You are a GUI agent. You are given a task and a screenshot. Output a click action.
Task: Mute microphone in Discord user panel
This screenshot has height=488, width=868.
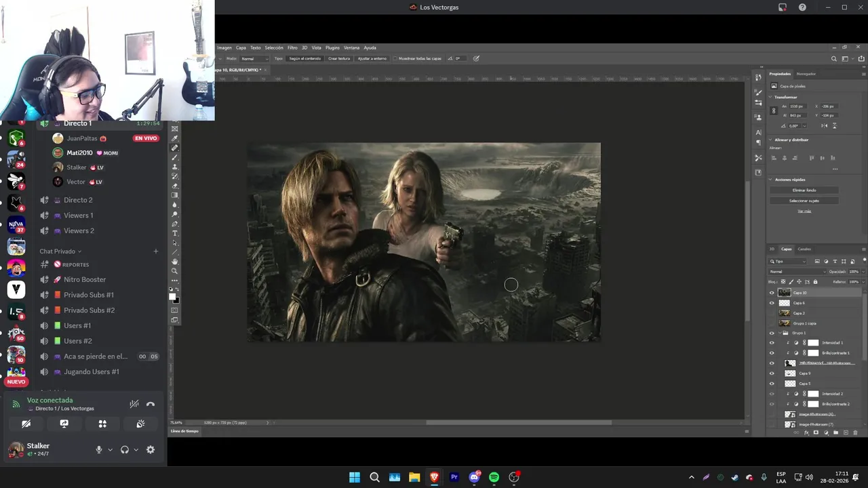click(99, 449)
